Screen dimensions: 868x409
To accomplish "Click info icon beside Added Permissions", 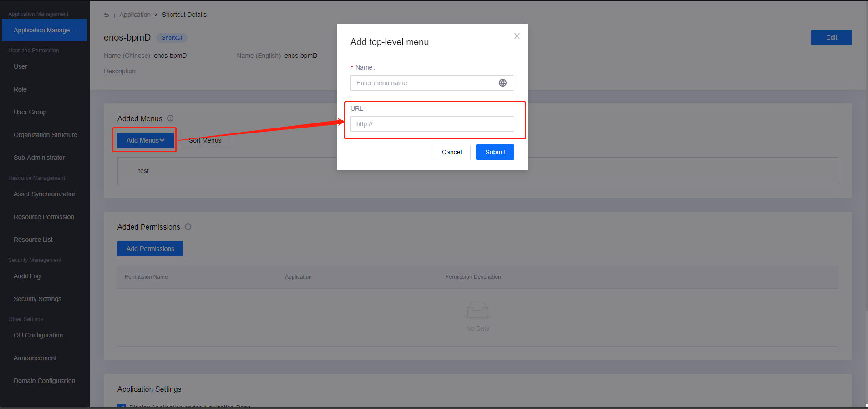I will click(x=188, y=227).
